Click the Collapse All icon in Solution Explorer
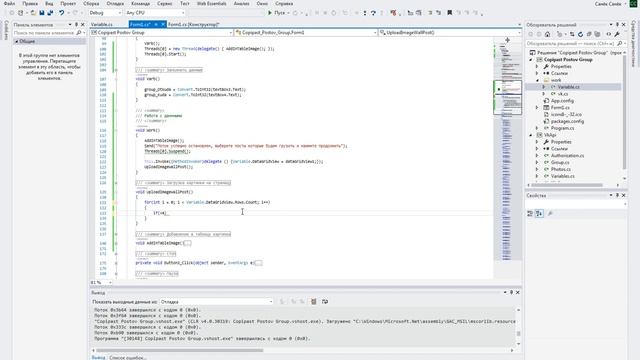Image resolution: width=640 pixels, height=360 pixels. (x=589, y=34)
